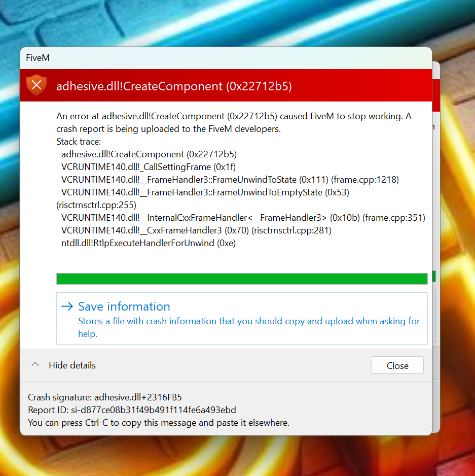Open the Save information command link
The width and height of the screenshot is (475, 476).
tap(242, 319)
